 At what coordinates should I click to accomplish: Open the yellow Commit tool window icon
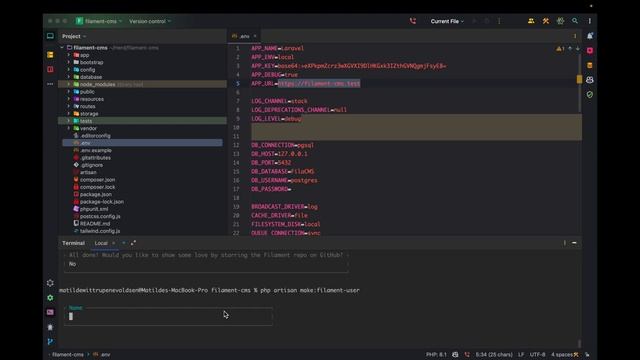(50, 55)
